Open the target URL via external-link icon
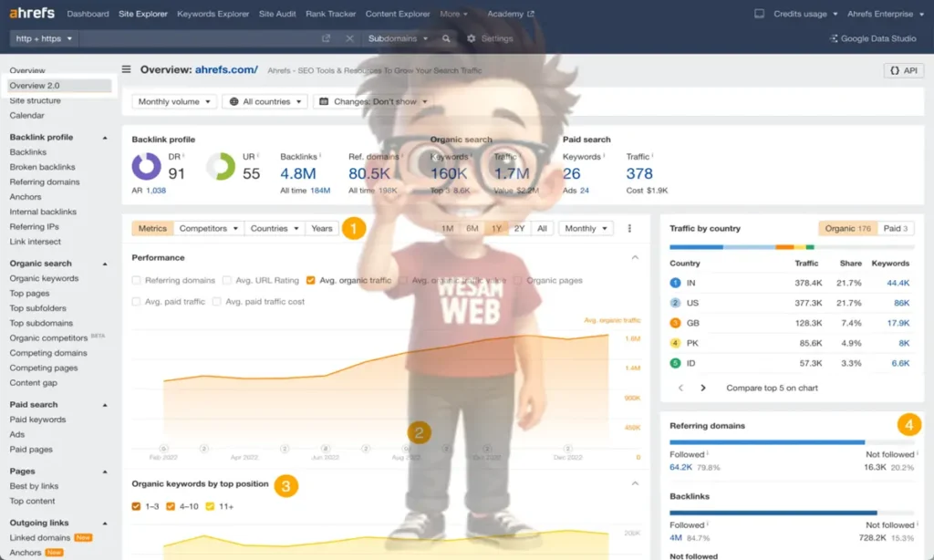 326,39
